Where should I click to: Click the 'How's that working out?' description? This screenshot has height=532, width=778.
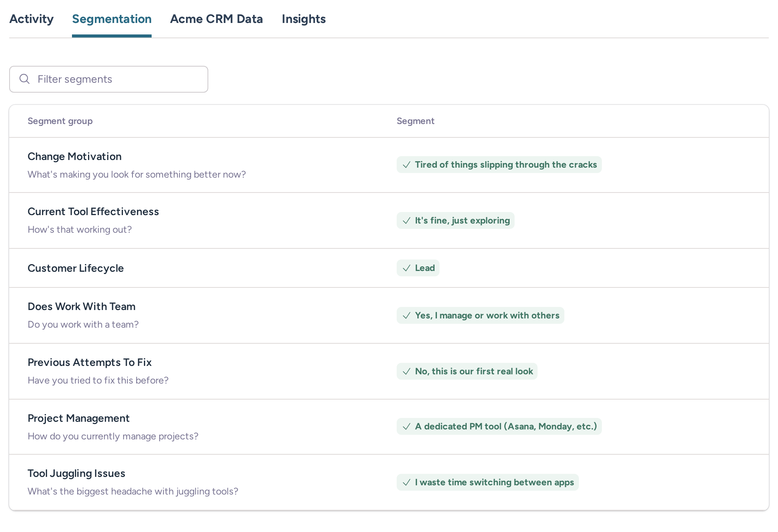coord(80,229)
